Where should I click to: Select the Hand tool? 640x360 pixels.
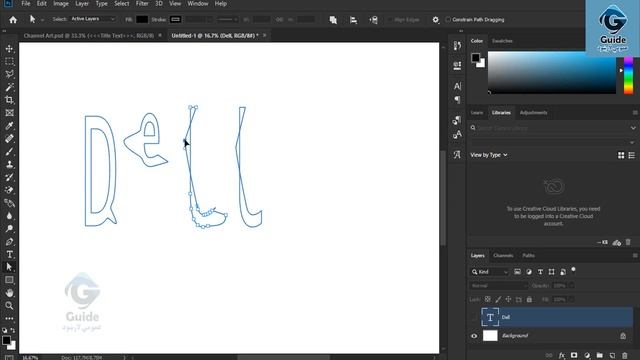pos(9,293)
